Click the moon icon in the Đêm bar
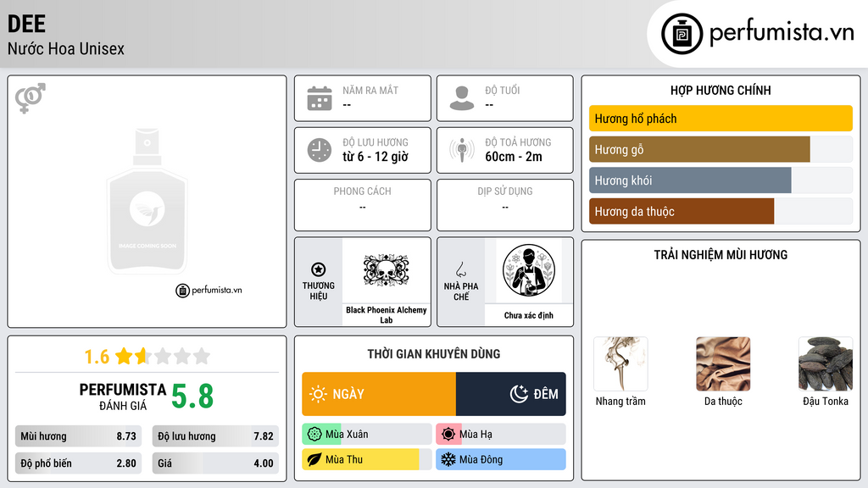This screenshot has height=488, width=868. coord(519,394)
